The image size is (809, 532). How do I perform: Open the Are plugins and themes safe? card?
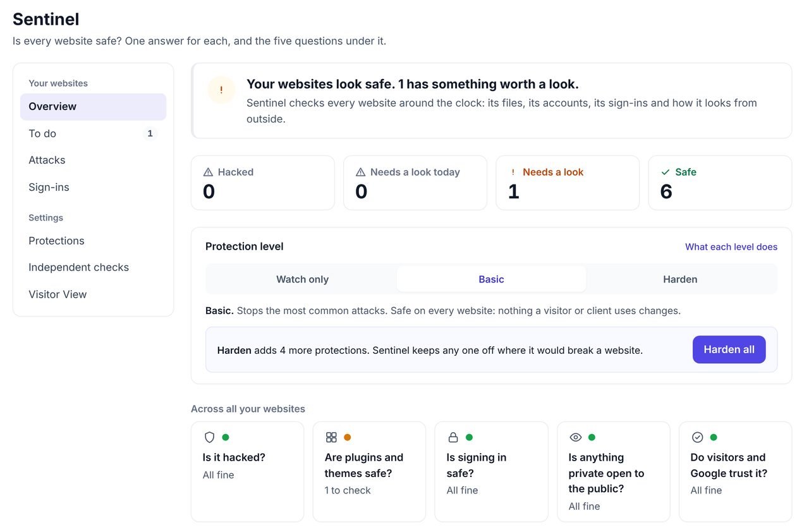370,472
